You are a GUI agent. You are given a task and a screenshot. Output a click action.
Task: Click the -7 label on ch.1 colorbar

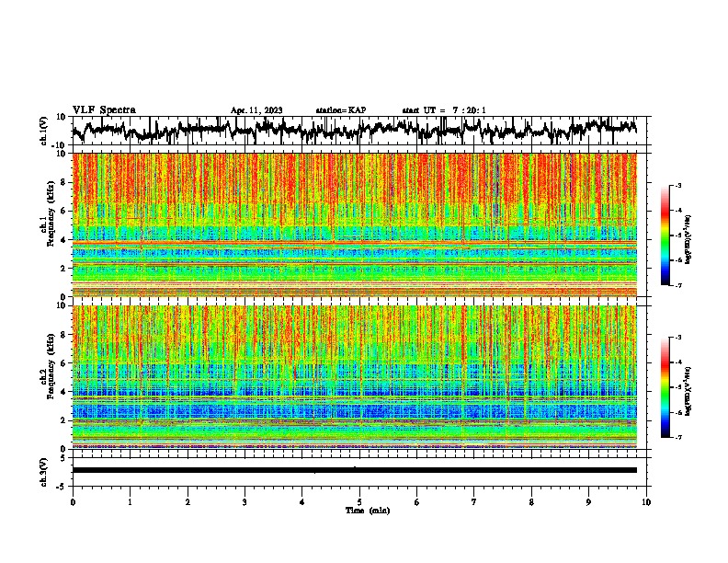(x=678, y=285)
